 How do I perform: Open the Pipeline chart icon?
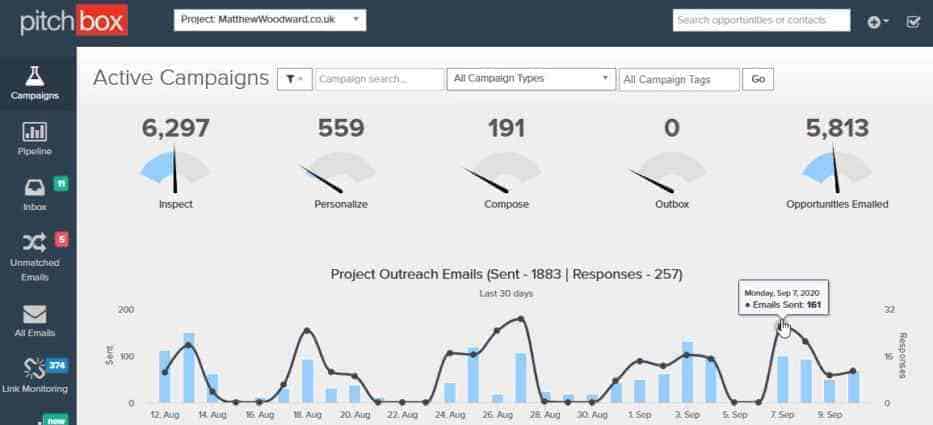[35, 132]
